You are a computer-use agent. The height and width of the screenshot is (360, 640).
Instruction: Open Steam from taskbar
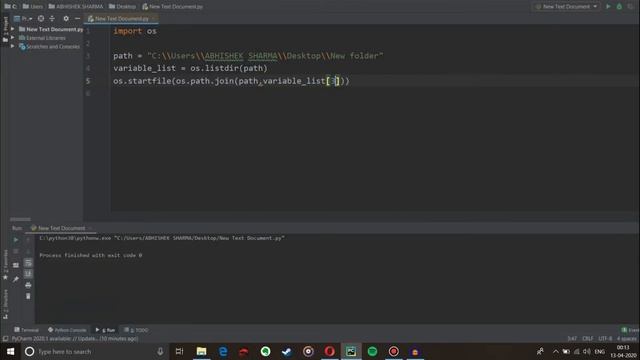pyautogui.click(x=287, y=351)
